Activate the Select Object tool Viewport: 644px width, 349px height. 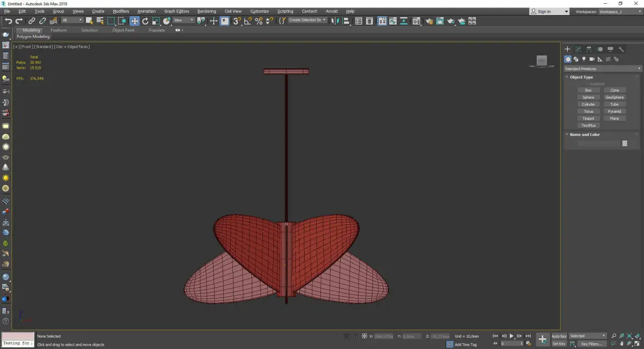(x=89, y=21)
